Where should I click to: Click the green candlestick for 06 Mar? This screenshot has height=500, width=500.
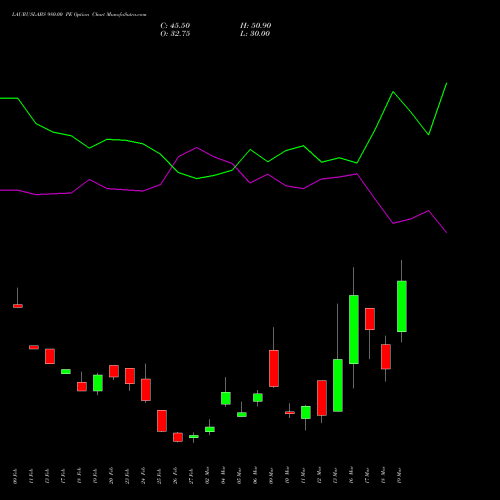[x=258, y=398]
